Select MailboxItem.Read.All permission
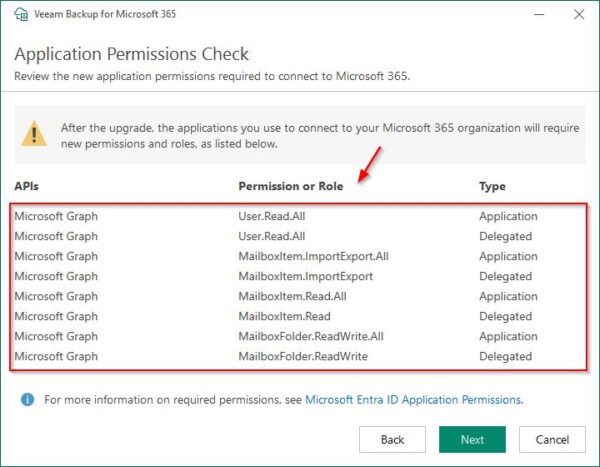The width and height of the screenshot is (600, 467). 292,296
